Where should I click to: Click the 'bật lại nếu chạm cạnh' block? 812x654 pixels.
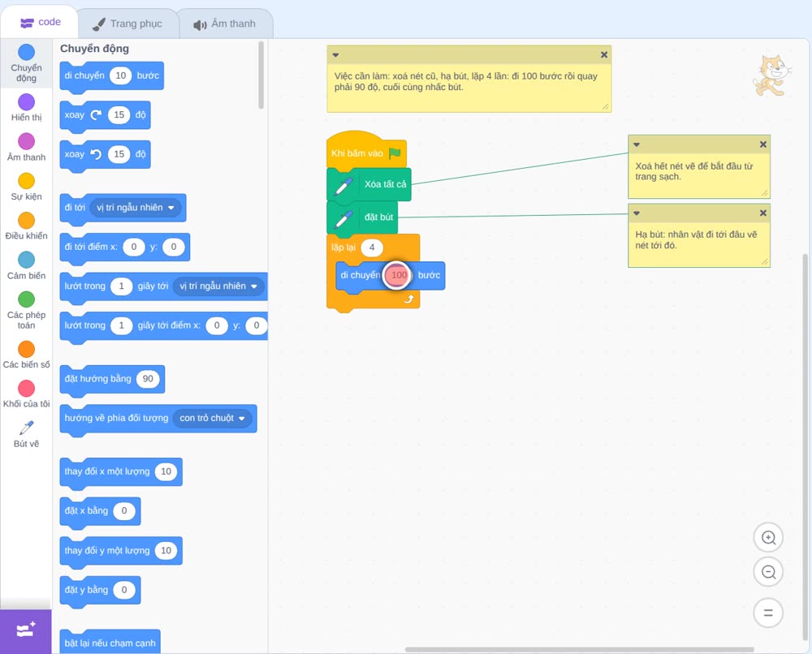click(x=110, y=642)
